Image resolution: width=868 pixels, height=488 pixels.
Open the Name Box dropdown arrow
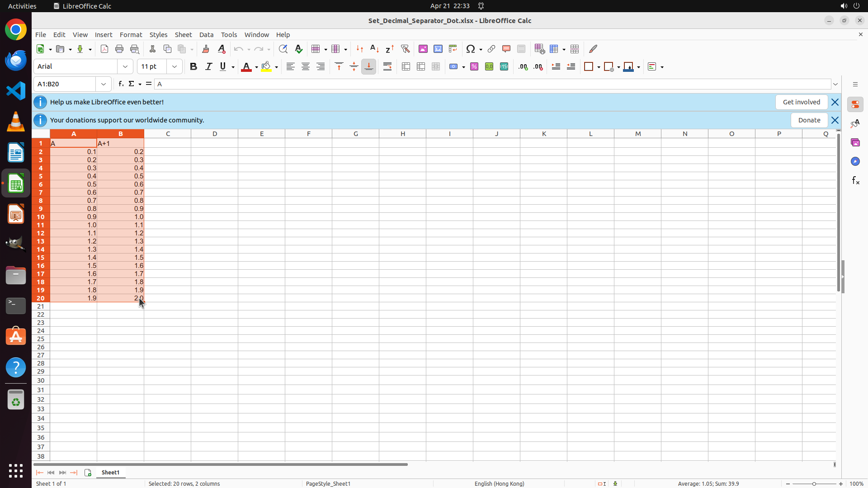tap(104, 84)
